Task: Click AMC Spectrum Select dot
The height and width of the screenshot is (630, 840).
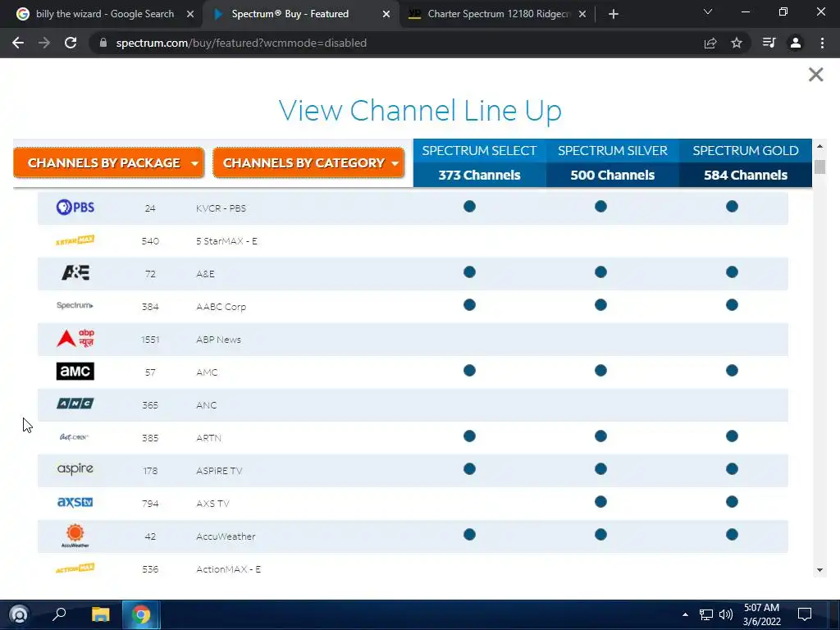Action: pos(469,370)
